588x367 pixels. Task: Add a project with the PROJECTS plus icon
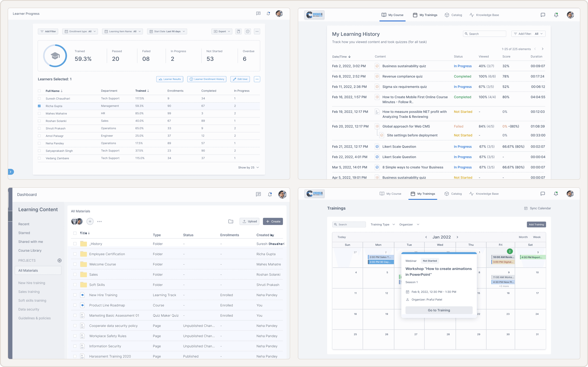pyautogui.click(x=59, y=260)
